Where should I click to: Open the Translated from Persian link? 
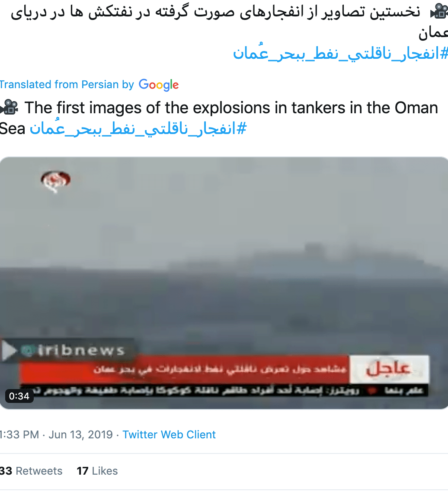pyautogui.click(x=67, y=84)
